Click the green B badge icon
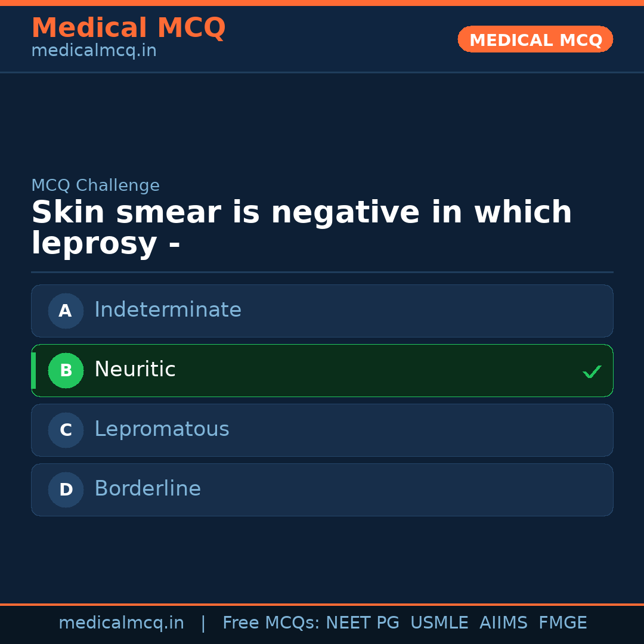Screen dimensions: 644x644 coord(66,370)
